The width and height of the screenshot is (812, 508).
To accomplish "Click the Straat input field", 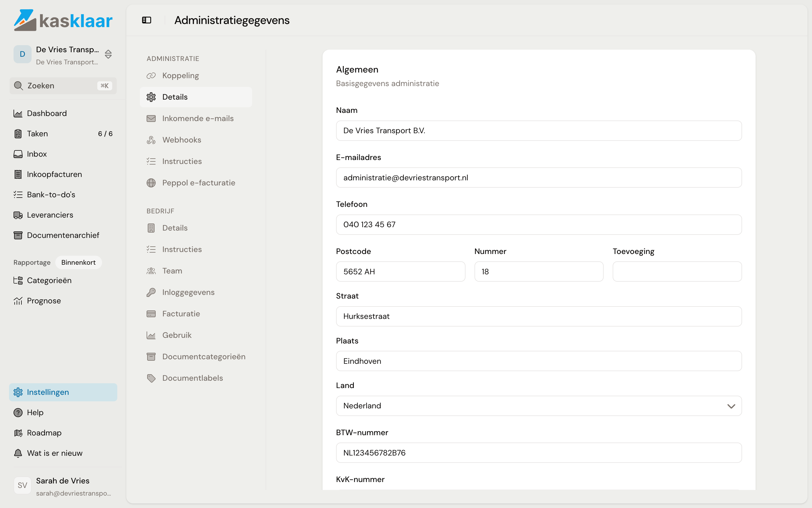I will [539, 316].
